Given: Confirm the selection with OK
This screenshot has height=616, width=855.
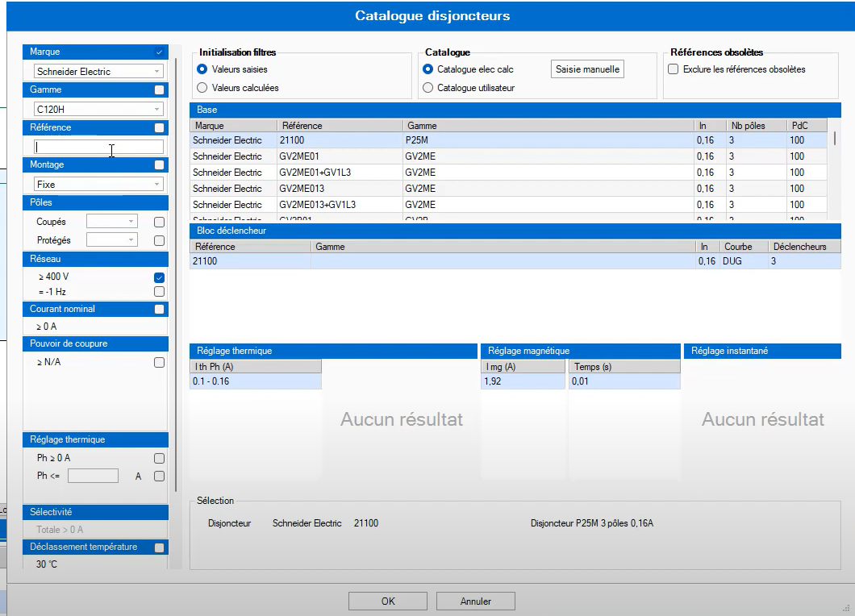Looking at the screenshot, I should [387, 601].
